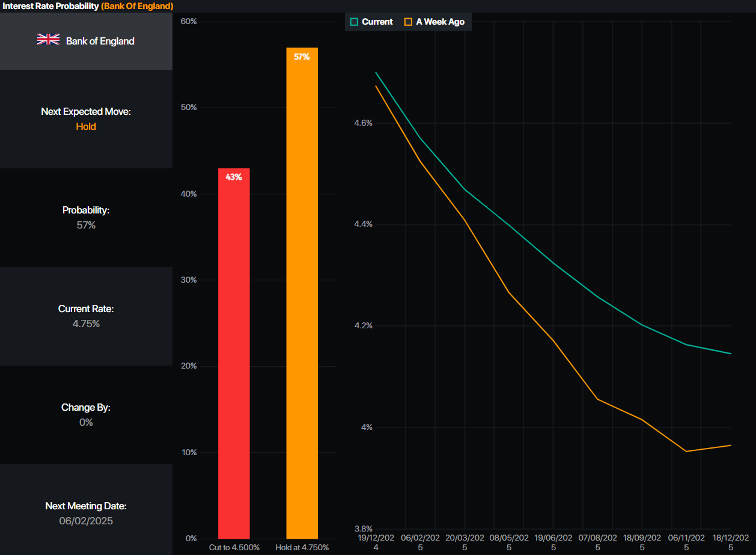The width and height of the screenshot is (756, 555).
Task: Click the Change By 0% panel
Action: coord(86,415)
